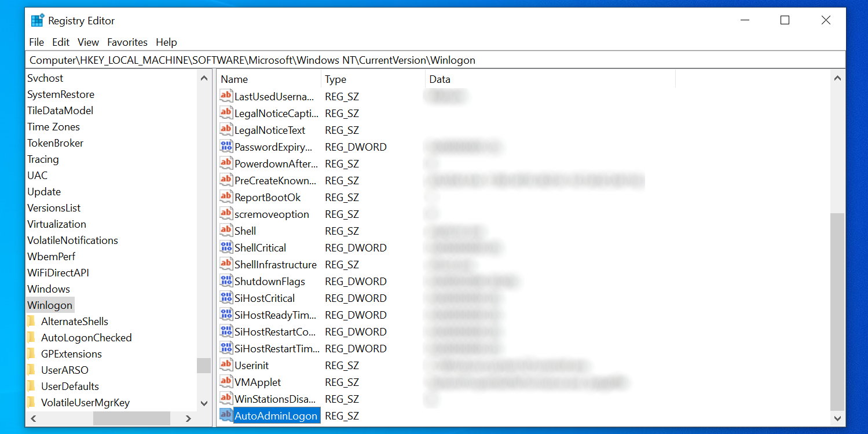Click the SiHostCritical DWORD icon
The width and height of the screenshot is (868, 434).
click(226, 298)
